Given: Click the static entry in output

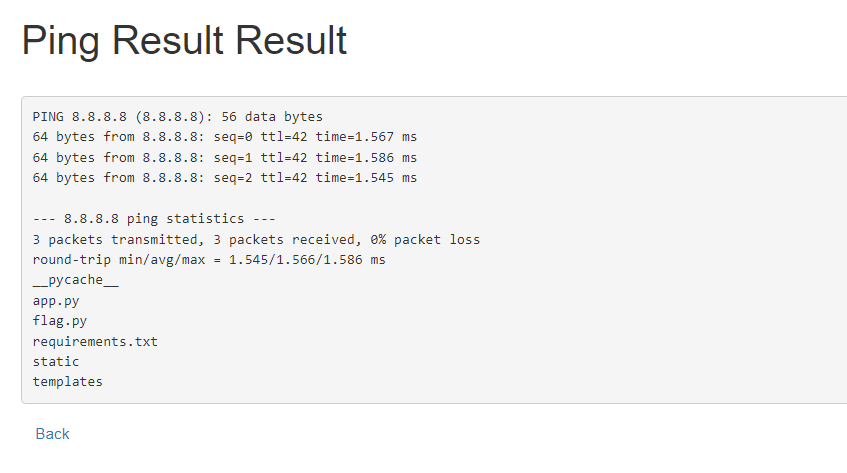Looking at the screenshot, I should click(x=56, y=361).
